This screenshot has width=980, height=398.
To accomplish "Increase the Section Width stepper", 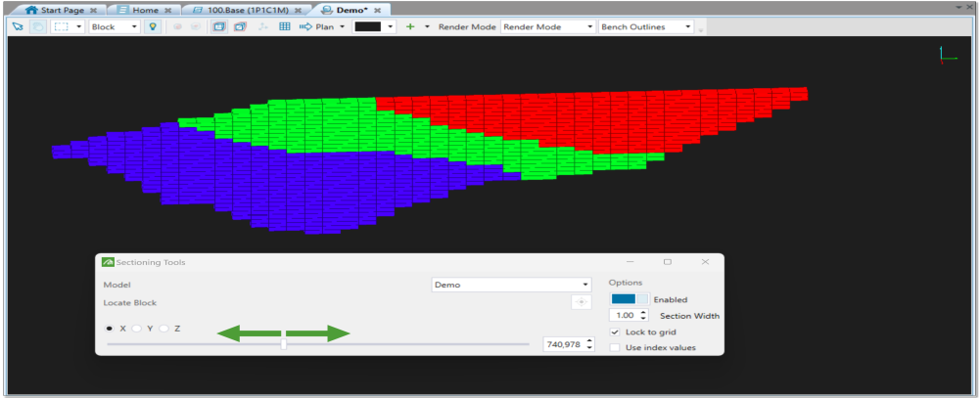I will (644, 313).
